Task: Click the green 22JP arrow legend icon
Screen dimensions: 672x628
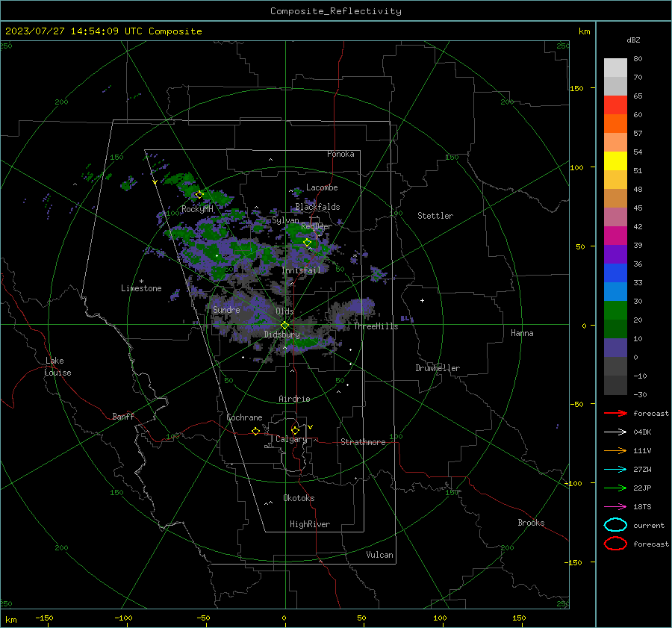Action: point(615,488)
